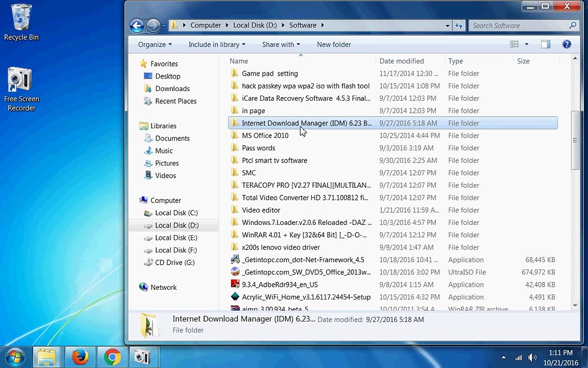
Task: Click Local Disk (D:) in the breadcrumb
Action: pyautogui.click(x=255, y=25)
